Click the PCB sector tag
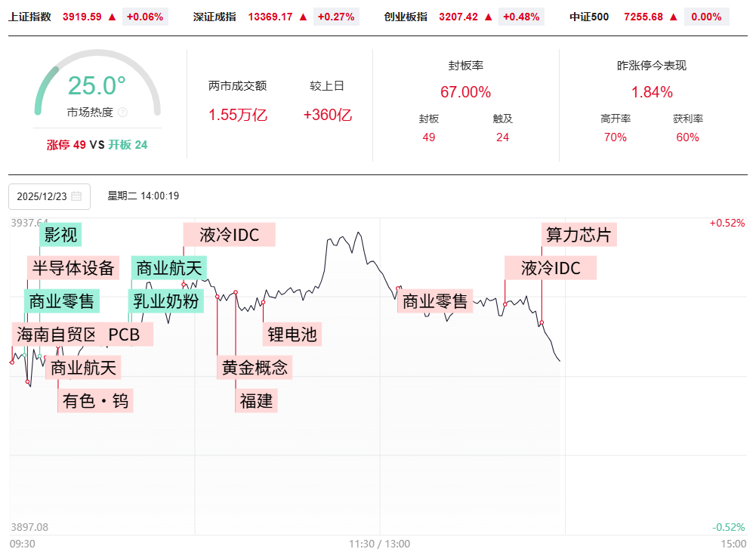The width and height of the screenshot is (756, 555). click(x=125, y=335)
